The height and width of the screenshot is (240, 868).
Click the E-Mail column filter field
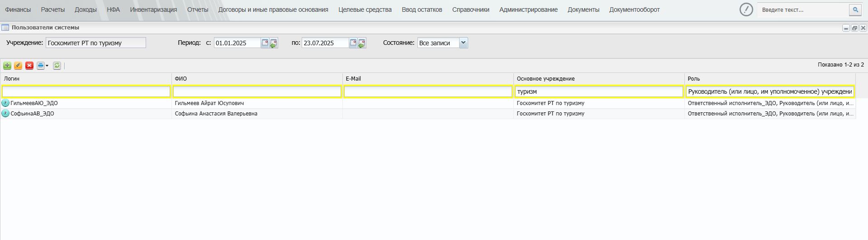point(428,91)
